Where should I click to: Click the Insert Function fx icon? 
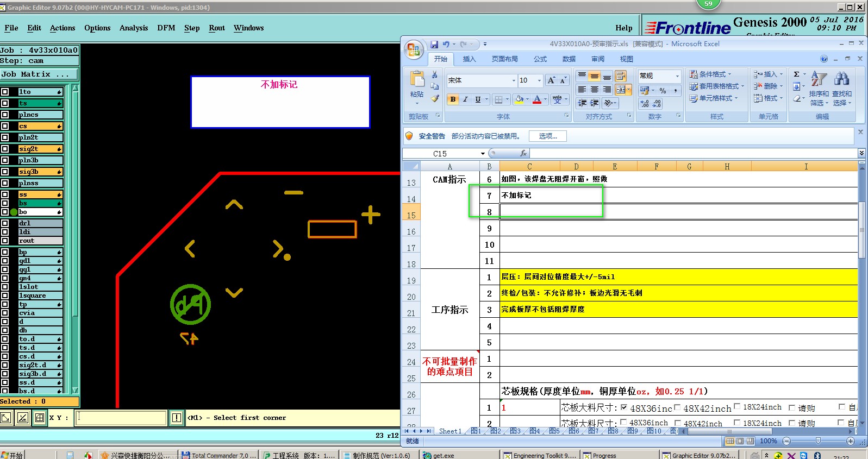523,154
